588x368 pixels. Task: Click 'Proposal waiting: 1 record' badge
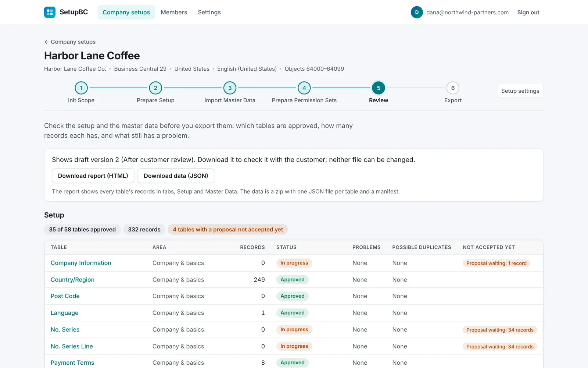[496, 263]
